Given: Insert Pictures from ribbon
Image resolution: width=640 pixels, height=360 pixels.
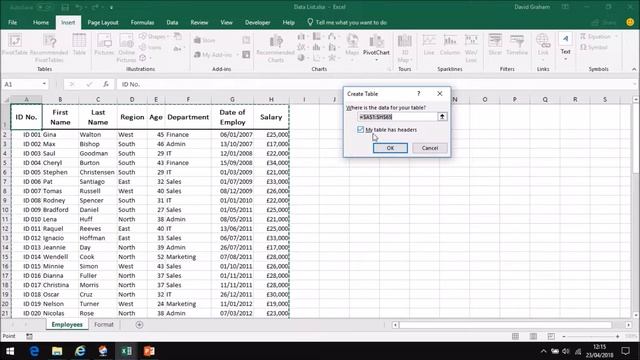Looking at the screenshot, I should [104, 45].
